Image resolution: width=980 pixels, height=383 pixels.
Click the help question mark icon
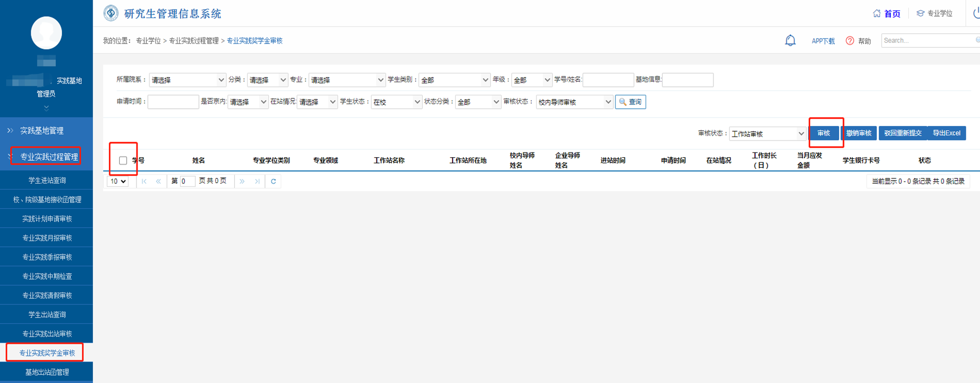pos(850,41)
